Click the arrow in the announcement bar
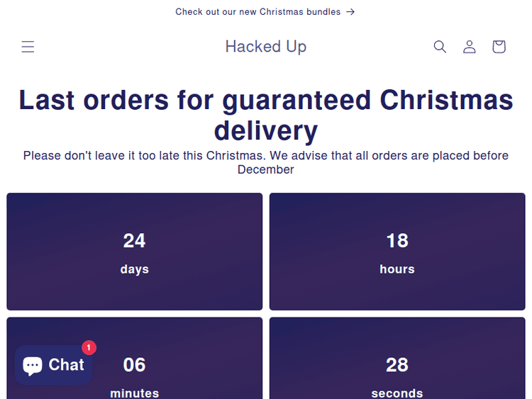This screenshot has width=532, height=399. pyautogui.click(x=350, y=12)
